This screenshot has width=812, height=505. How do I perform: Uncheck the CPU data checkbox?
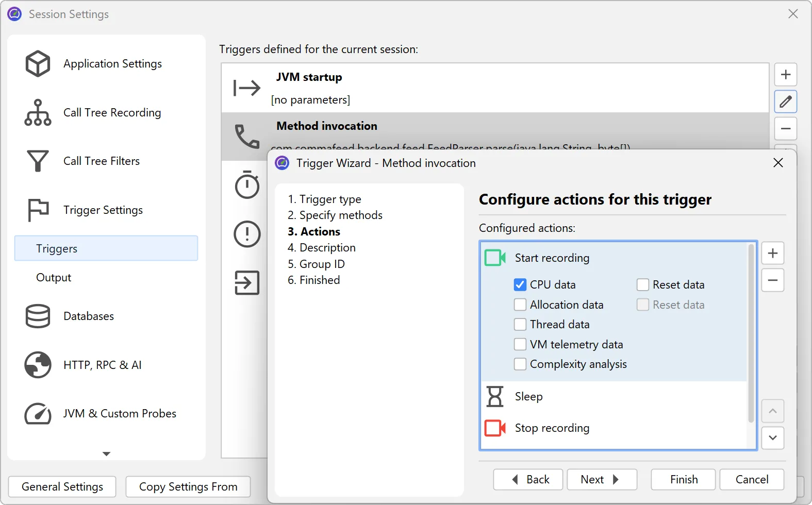(520, 284)
